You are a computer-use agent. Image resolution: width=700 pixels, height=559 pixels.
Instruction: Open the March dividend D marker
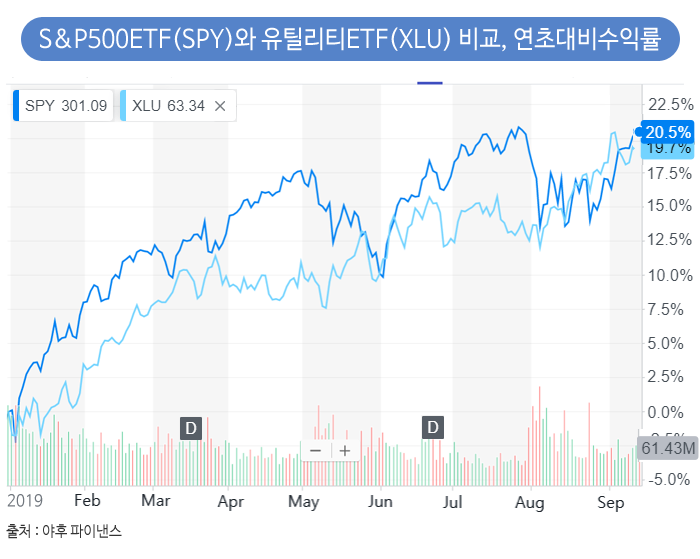[x=191, y=428]
